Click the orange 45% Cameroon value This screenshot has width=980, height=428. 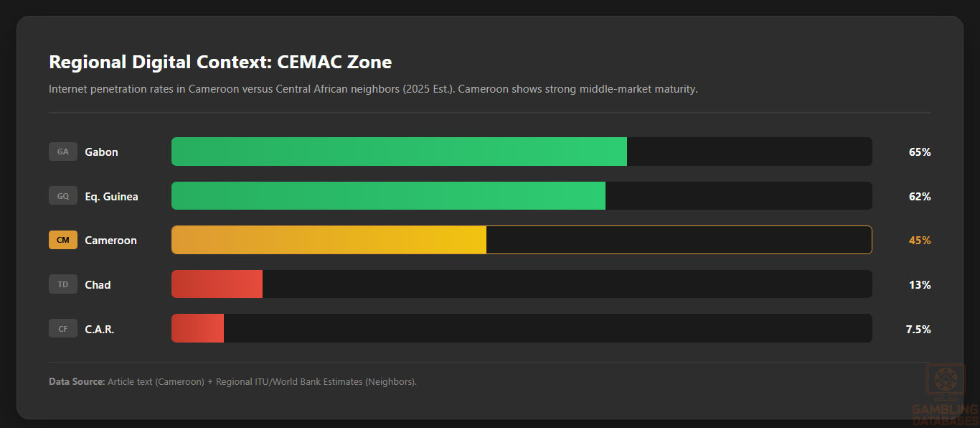919,241
